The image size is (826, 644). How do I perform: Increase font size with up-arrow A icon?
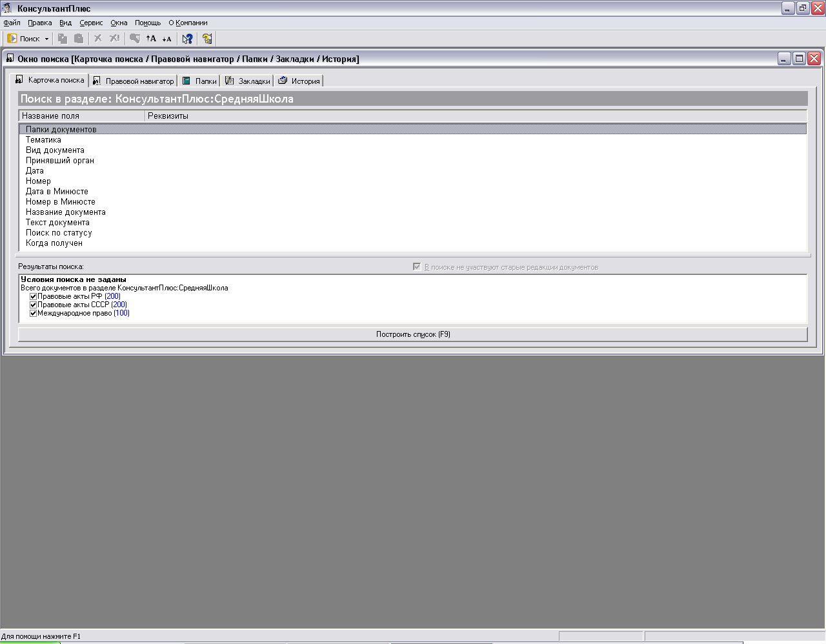151,39
